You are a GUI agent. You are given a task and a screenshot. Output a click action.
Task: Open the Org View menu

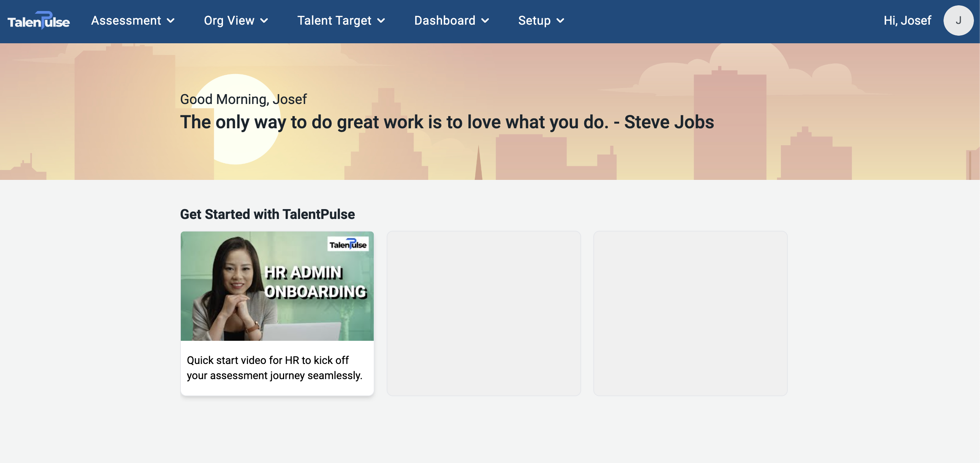point(229,20)
